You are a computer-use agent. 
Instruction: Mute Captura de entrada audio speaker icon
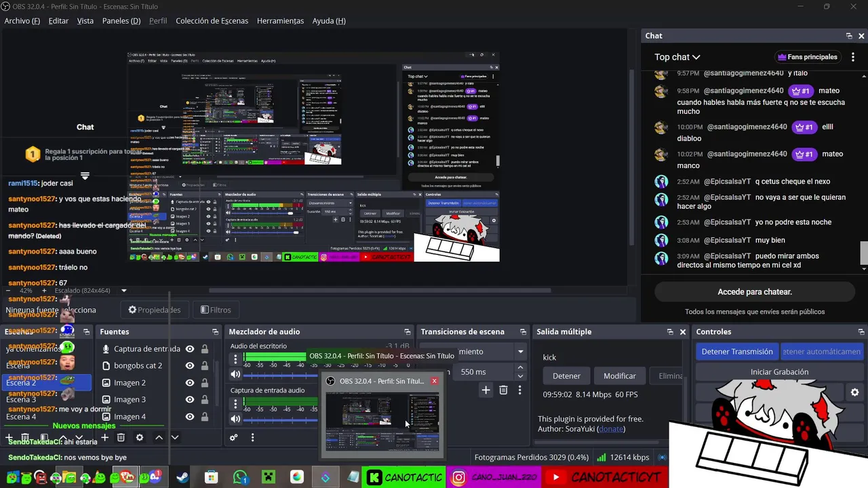tap(235, 420)
